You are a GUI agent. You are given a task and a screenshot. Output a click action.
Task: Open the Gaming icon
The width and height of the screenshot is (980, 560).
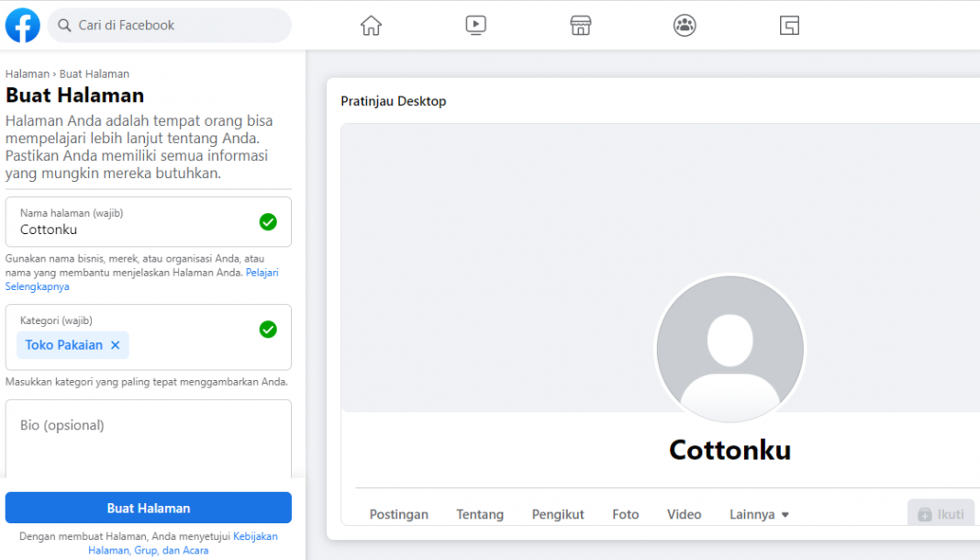coord(790,25)
